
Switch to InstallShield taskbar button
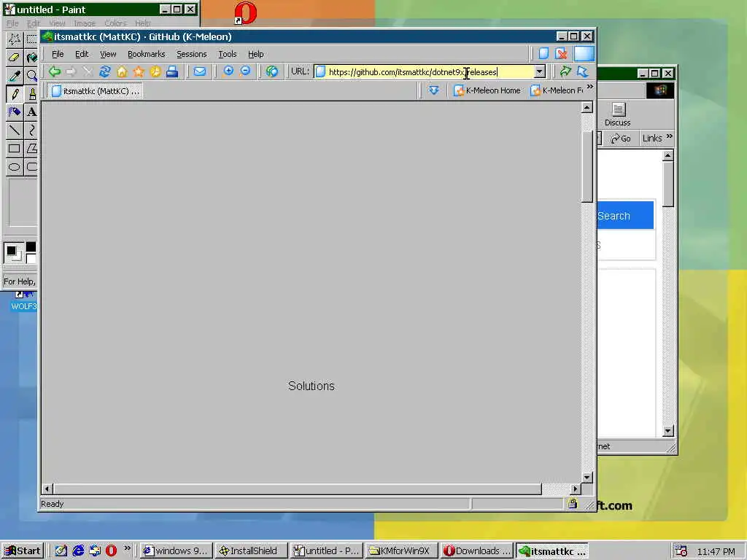[251, 551]
